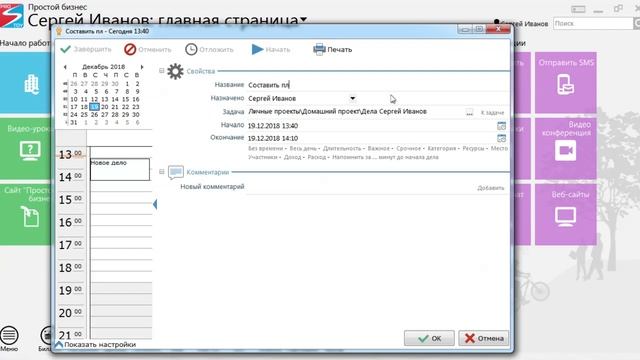640x360 pixels.
Task: Click 'Показать настройки' at dialog bottom
Action: coord(96,344)
